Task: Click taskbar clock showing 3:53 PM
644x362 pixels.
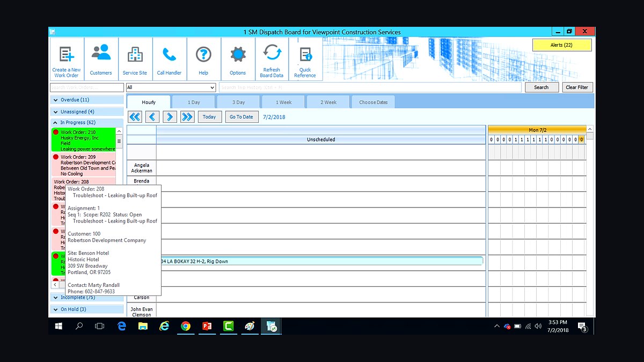Action: tap(558, 326)
